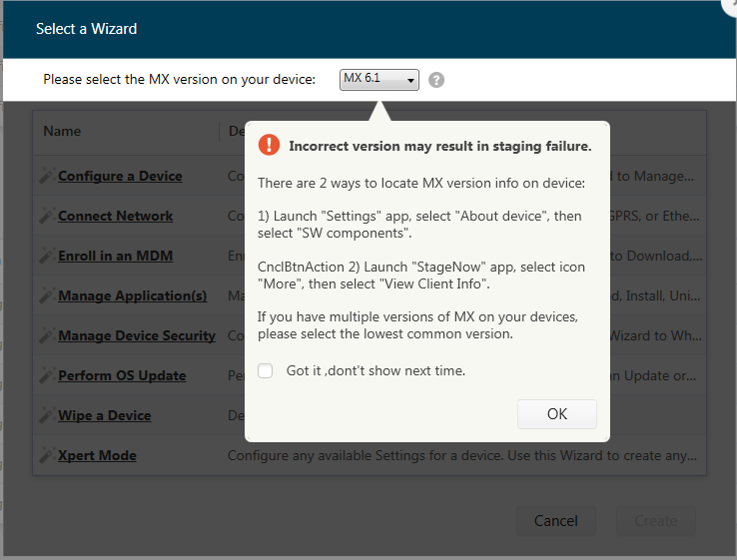Choose the Connect Network wizard
The image size is (737, 560).
(x=115, y=216)
